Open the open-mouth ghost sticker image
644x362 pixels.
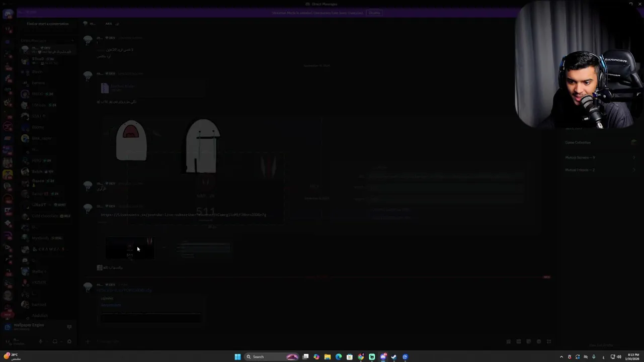coord(131,140)
